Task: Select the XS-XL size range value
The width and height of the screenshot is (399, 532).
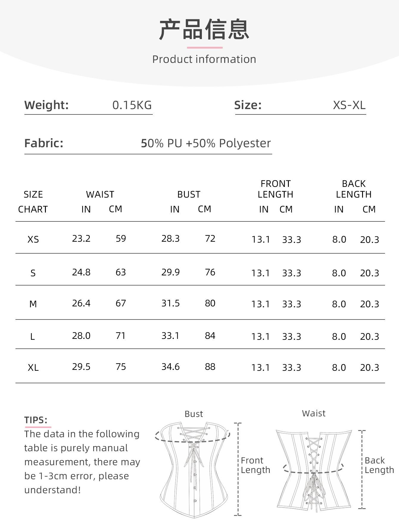Action: coord(349,105)
